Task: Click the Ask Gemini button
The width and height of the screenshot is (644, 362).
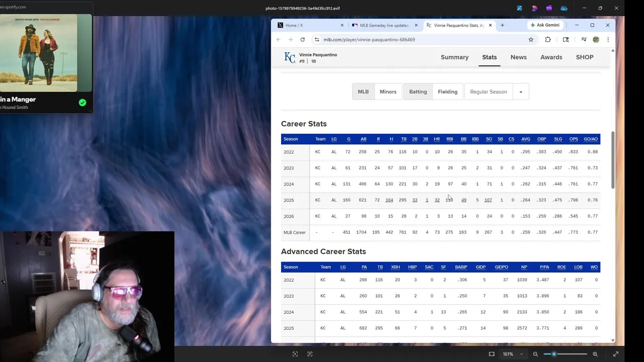Action: click(x=545, y=25)
